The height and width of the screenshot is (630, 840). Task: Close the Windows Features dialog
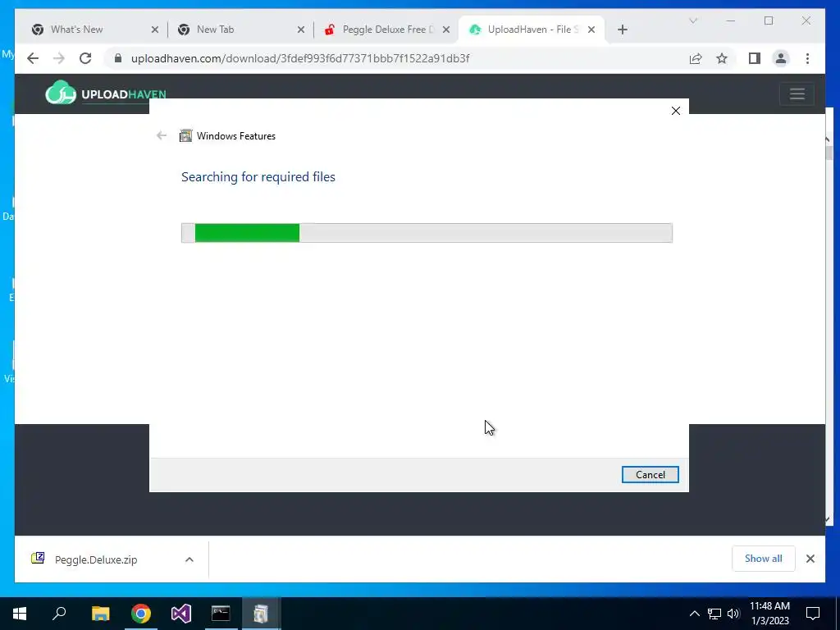pyautogui.click(x=676, y=111)
